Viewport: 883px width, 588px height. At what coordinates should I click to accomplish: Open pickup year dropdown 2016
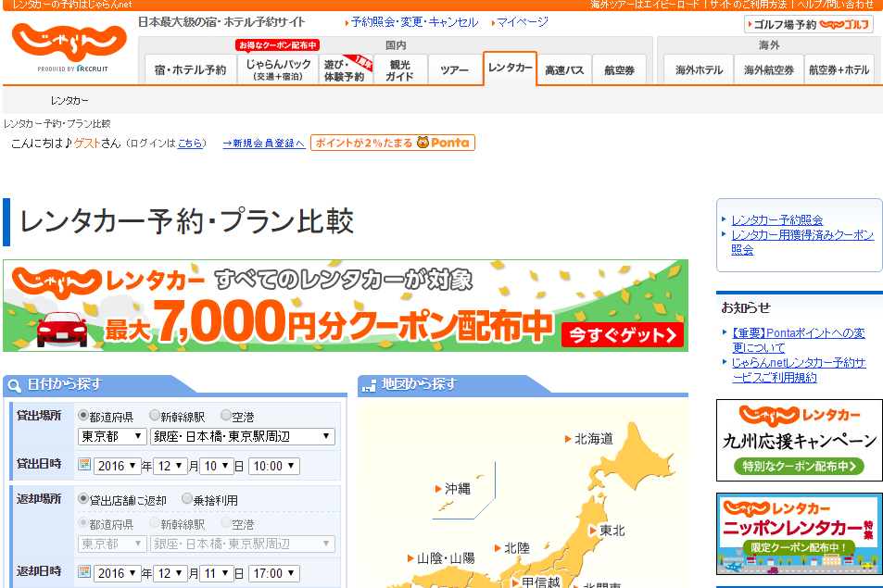click(117, 466)
